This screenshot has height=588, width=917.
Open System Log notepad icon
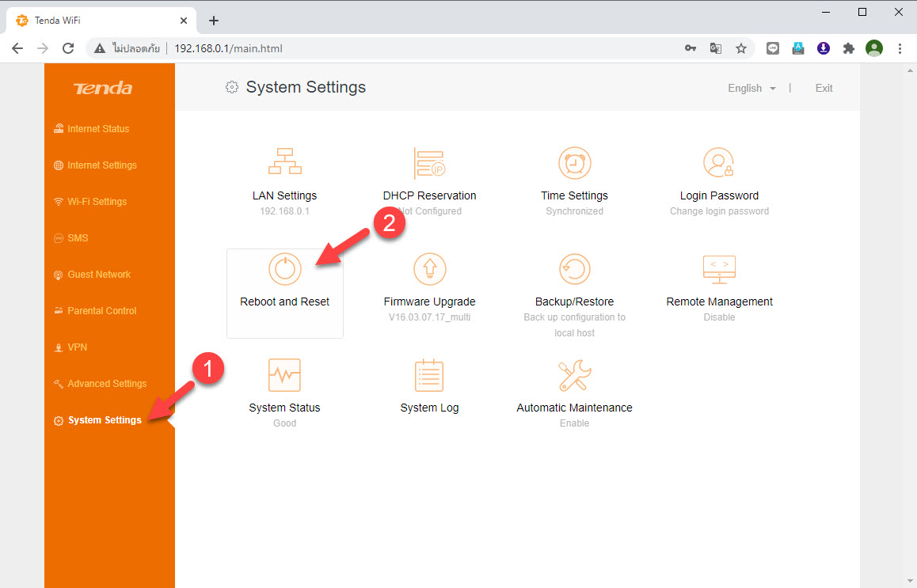pyautogui.click(x=429, y=374)
